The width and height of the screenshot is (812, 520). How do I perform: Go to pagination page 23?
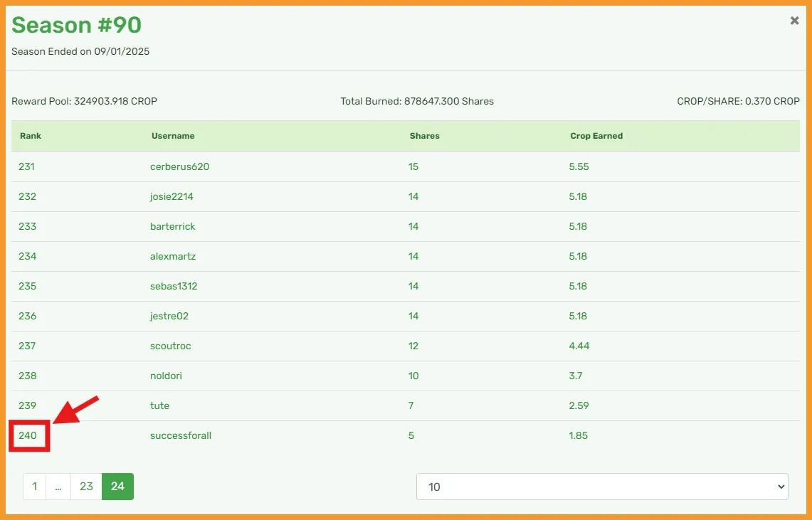[x=87, y=487]
